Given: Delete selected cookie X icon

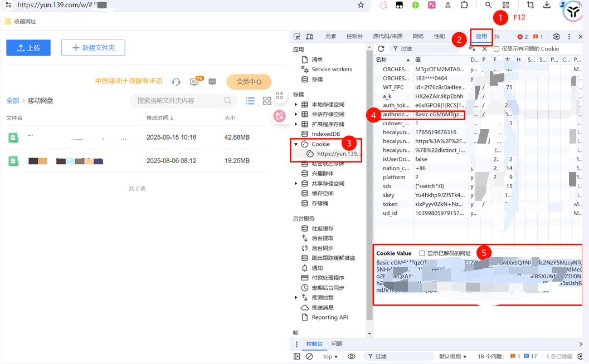Looking at the screenshot, I should coord(485,49).
